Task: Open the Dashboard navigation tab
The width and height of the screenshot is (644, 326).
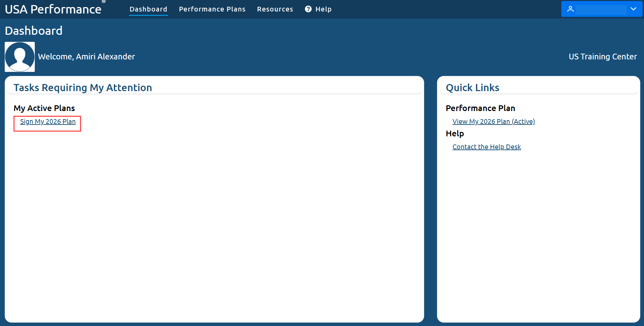Action: pos(148,9)
